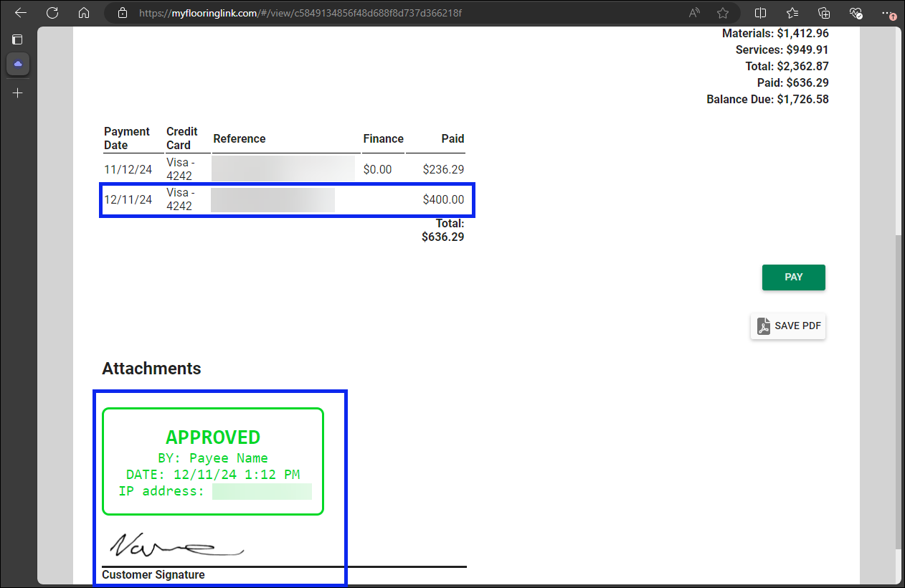
Task: Go to the browser home page
Action: point(84,13)
